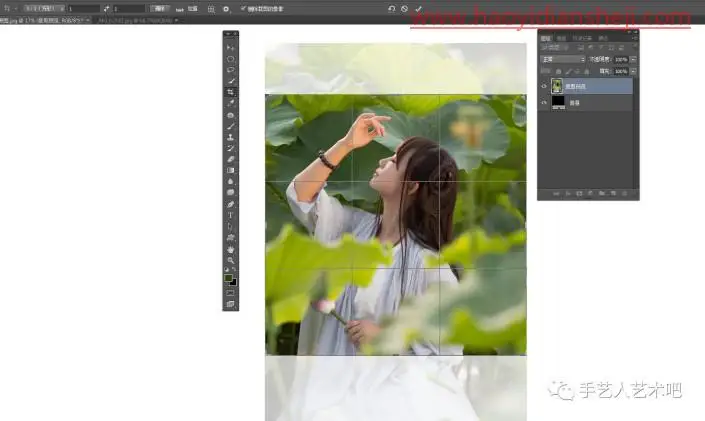The image size is (705, 421).
Task: Open crop overlay grid options
Action: point(210,9)
